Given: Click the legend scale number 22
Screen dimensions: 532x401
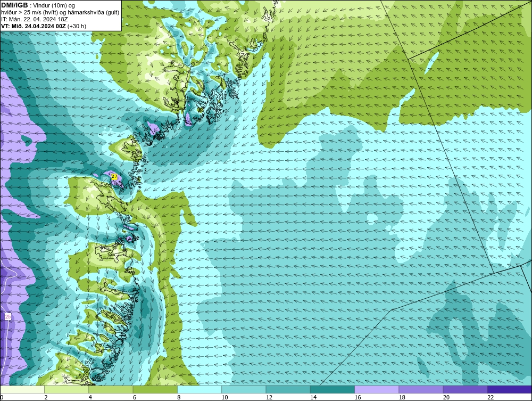Looking at the screenshot, I should coord(491,397).
